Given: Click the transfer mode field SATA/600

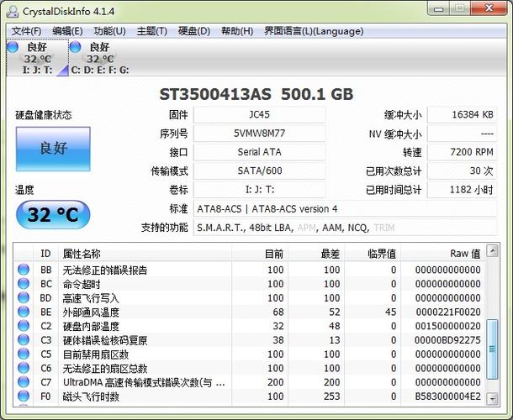Looking at the screenshot, I should pos(260,171).
